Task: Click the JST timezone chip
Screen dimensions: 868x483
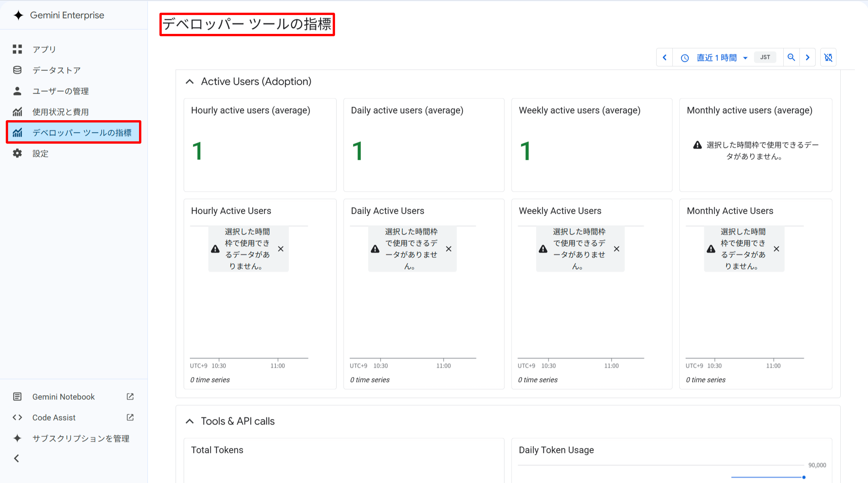Action: (765, 57)
